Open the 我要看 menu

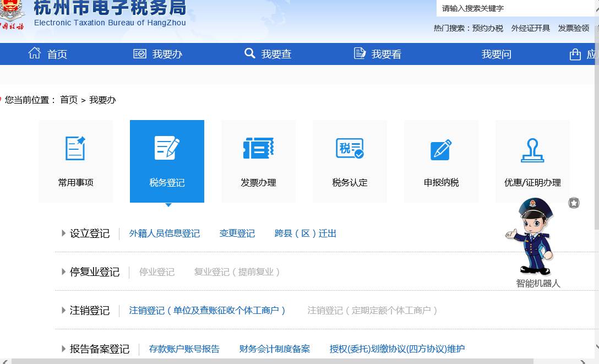[x=378, y=53]
